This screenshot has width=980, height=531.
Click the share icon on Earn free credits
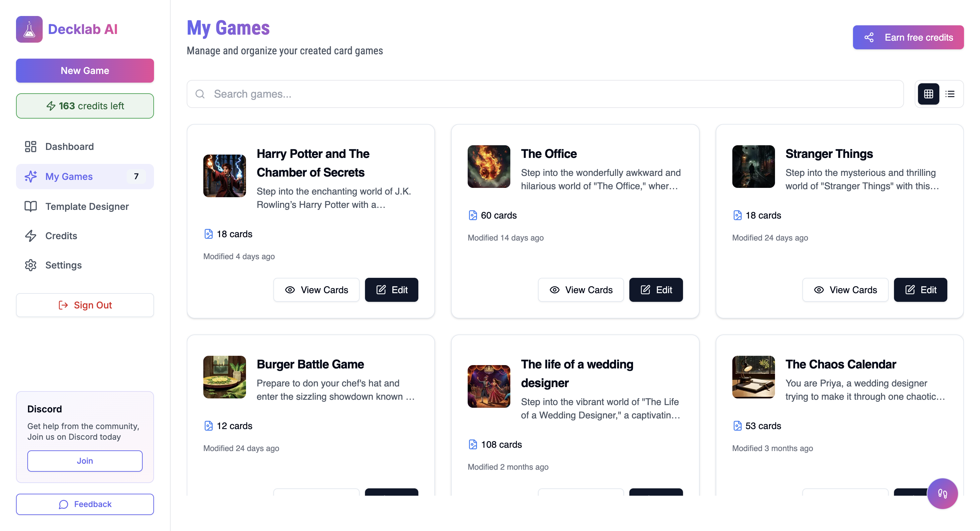click(x=870, y=37)
